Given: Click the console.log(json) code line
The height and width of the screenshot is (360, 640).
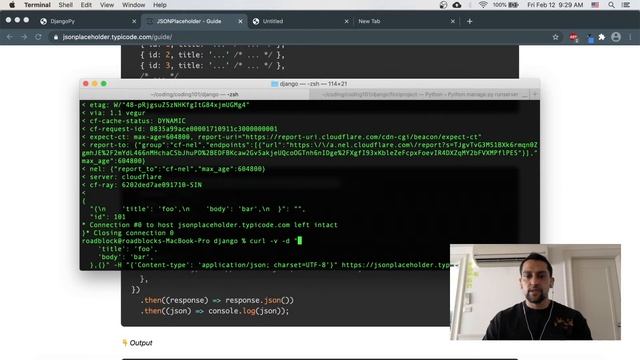Looking at the screenshot, I should [x=215, y=311].
